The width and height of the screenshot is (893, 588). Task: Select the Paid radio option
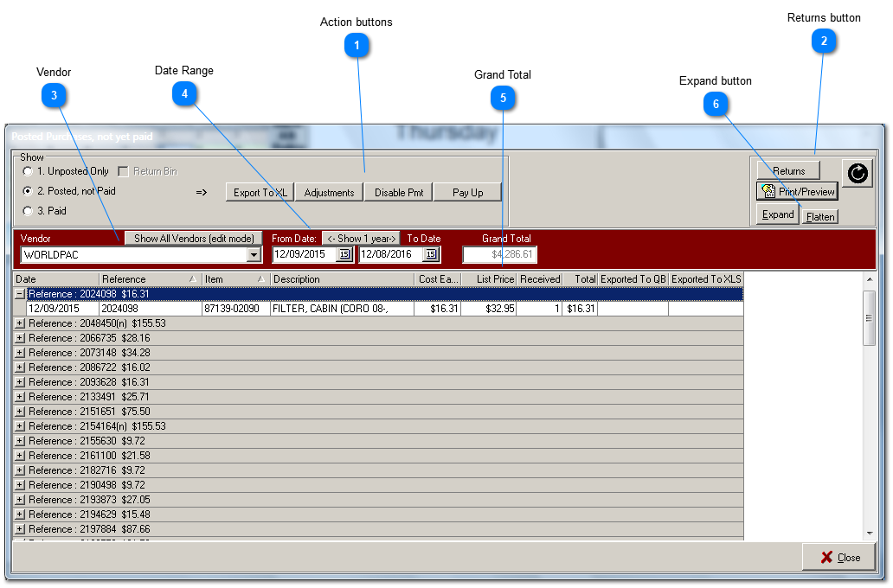(x=29, y=211)
